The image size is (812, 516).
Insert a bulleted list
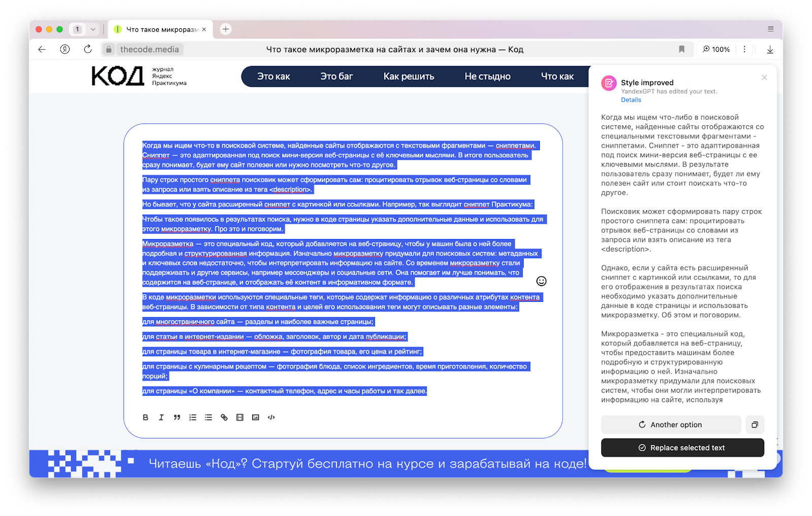(209, 418)
